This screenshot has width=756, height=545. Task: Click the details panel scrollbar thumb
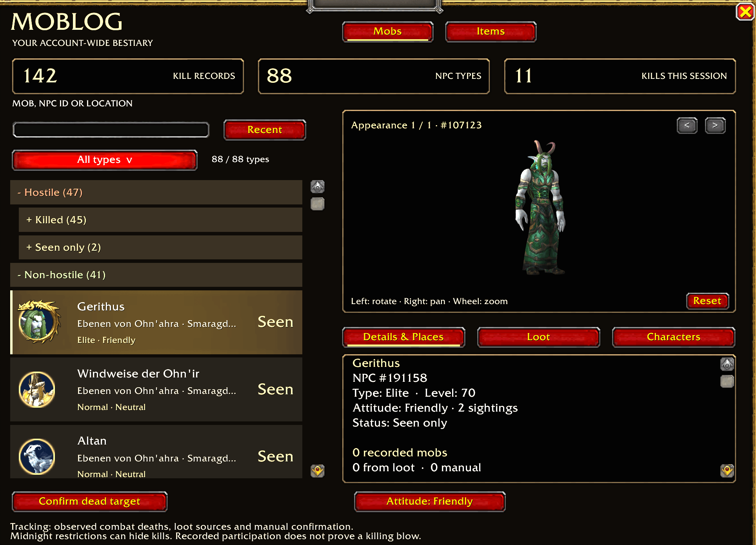(x=727, y=381)
